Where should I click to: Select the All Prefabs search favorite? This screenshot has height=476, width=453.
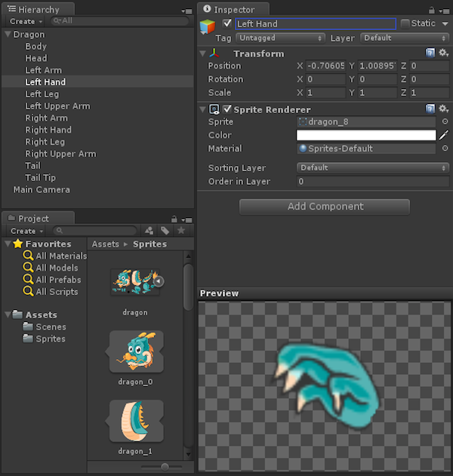click(52, 280)
